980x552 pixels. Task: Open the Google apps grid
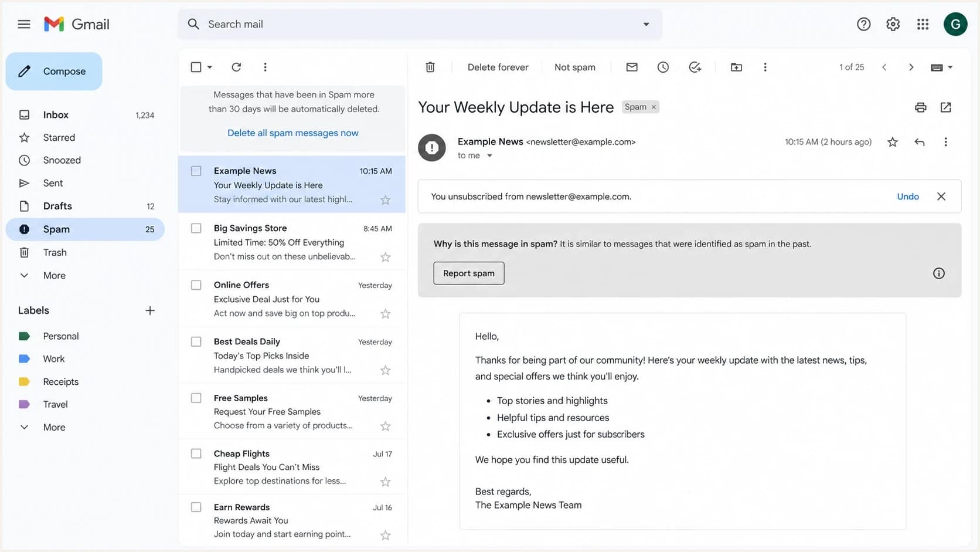tap(923, 24)
